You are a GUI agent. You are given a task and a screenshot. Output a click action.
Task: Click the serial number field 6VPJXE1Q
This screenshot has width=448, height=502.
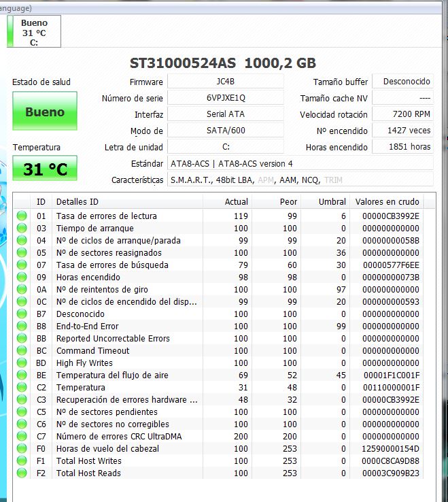226,98
